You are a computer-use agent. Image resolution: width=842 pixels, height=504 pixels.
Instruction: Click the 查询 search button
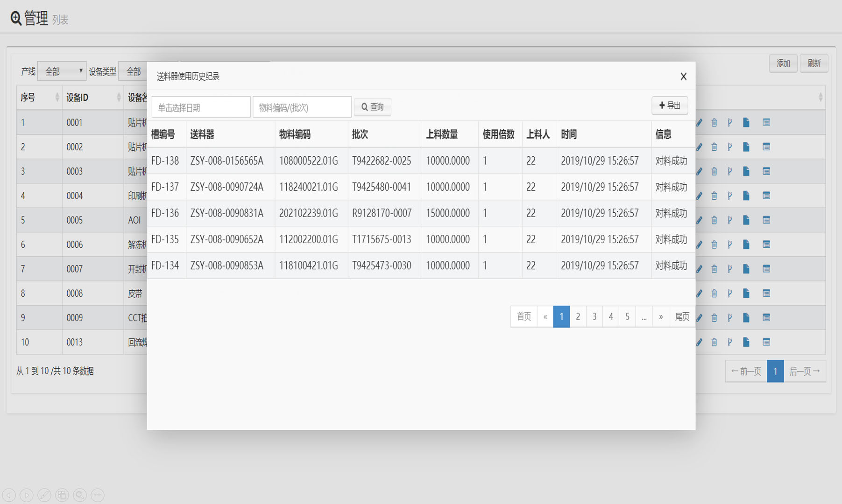point(372,107)
